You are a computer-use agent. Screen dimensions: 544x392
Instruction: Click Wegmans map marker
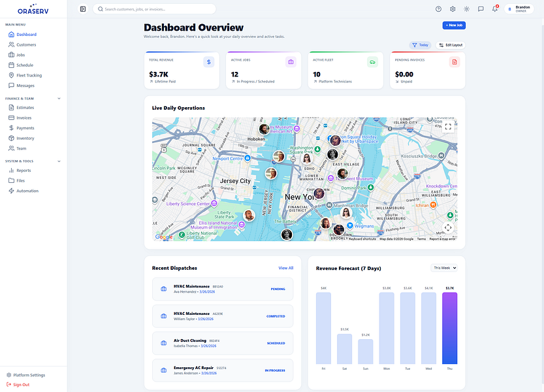coord(350,225)
